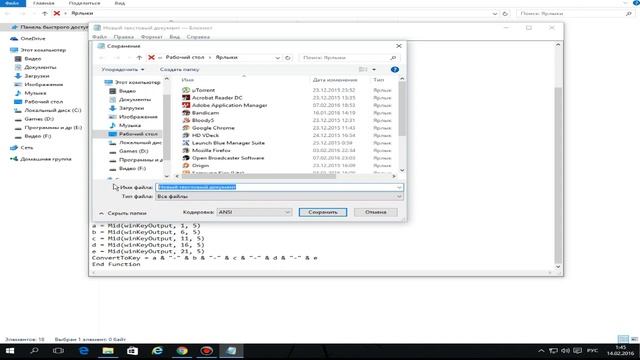Open the Кодировка ANSI dropdown
The height and width of the screenshot is (360, 640).
254,212
